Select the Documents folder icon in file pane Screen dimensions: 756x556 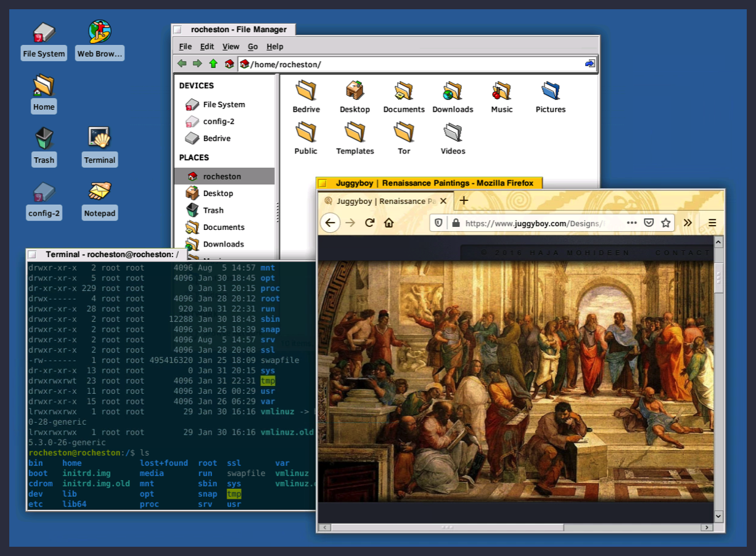click(x=404, y=97)
